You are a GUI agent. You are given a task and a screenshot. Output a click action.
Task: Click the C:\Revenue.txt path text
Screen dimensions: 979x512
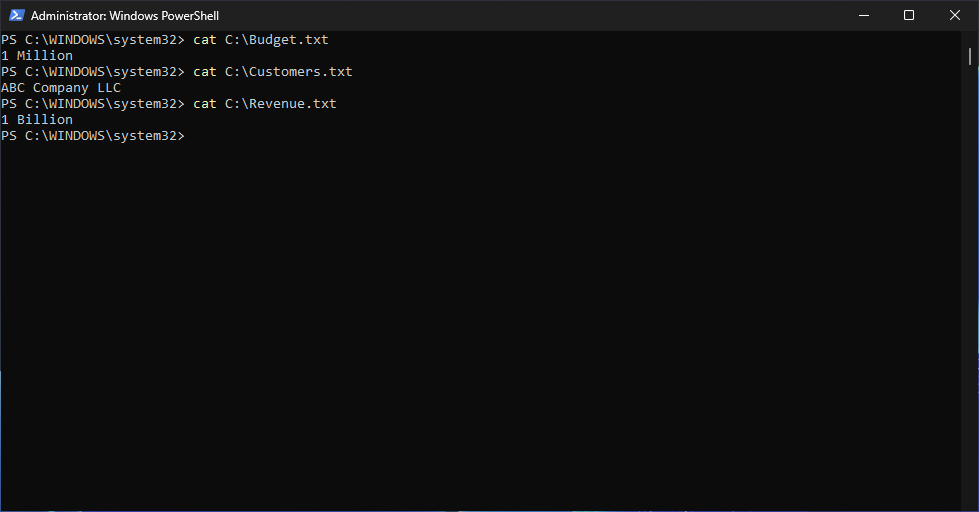coord(280,104)
